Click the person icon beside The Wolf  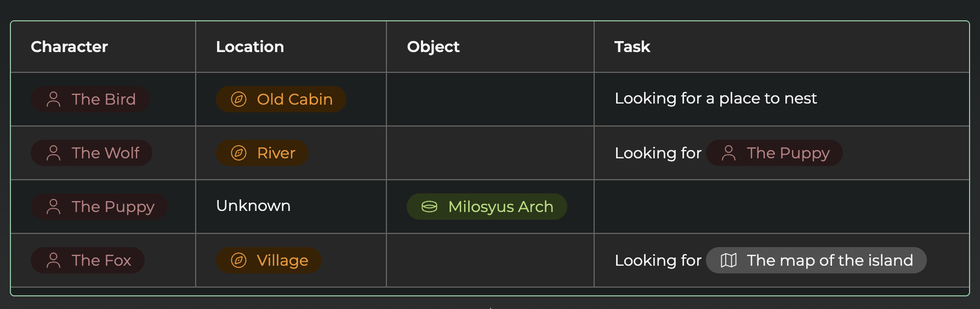(x=54, y=153)
